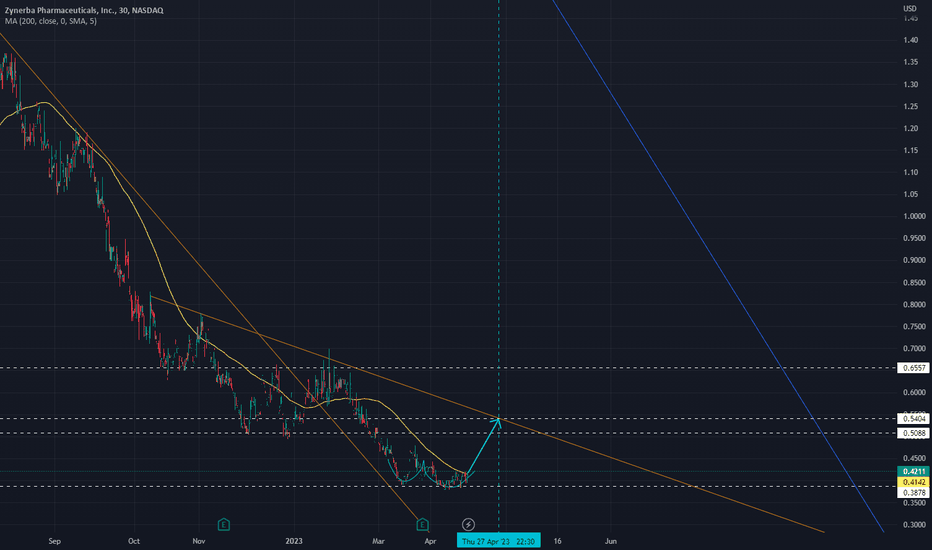Click the 0.9000 price axis label

coord(914,260)
